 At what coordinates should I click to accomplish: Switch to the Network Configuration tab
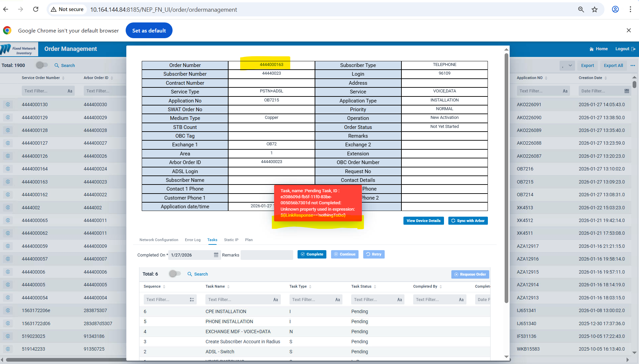[x=159, y=240]
